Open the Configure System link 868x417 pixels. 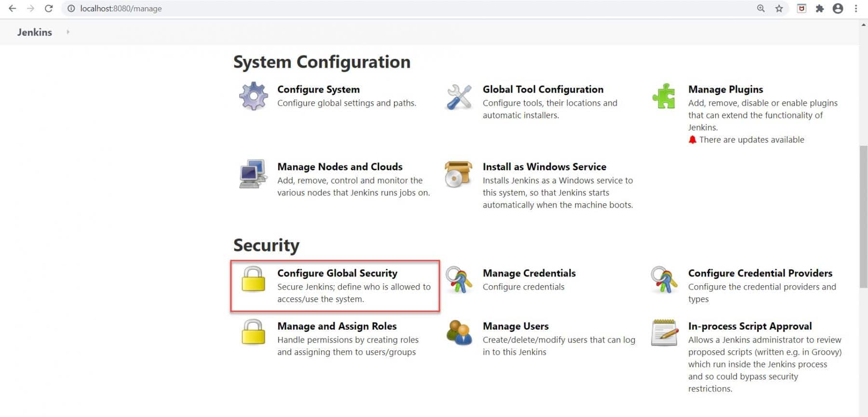click(318, 89)
